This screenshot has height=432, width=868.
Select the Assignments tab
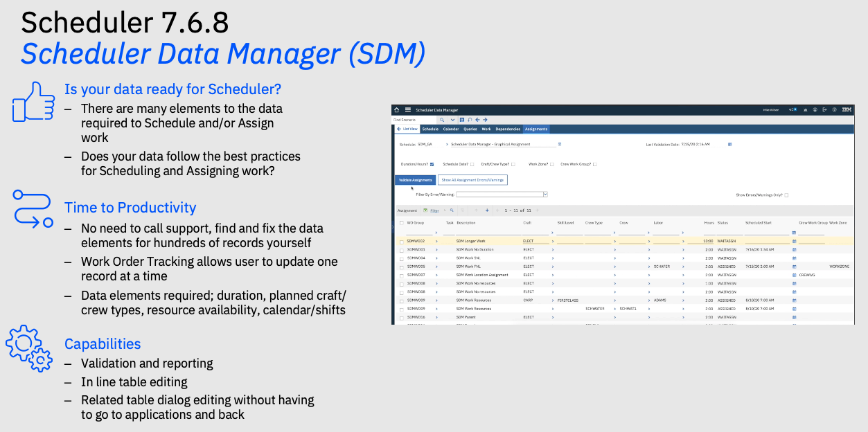click(x=536, y=129)
